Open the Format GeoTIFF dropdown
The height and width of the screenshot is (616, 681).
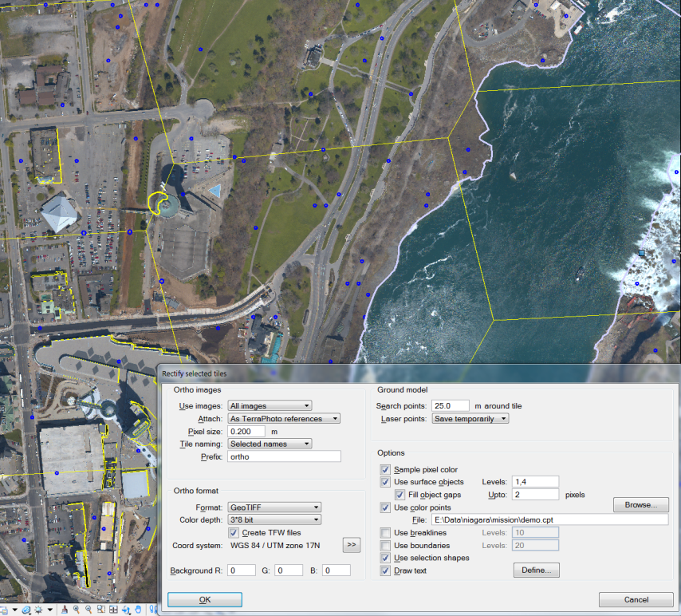click(x=274, y=507)
